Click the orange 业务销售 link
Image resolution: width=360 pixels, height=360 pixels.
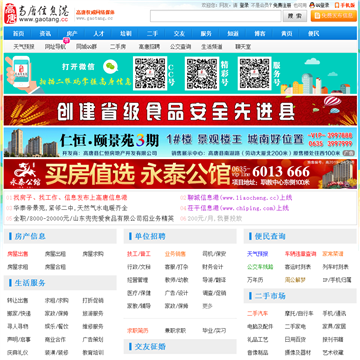coord(175,254)
